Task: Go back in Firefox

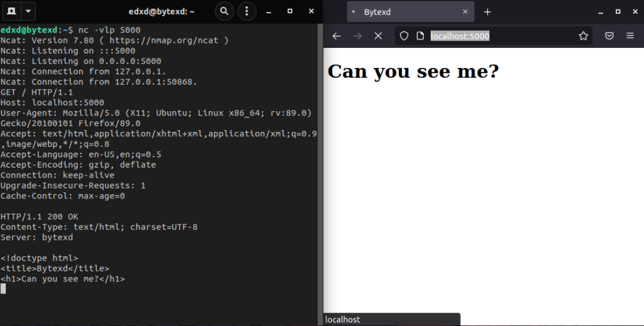Action: point(337,36)
